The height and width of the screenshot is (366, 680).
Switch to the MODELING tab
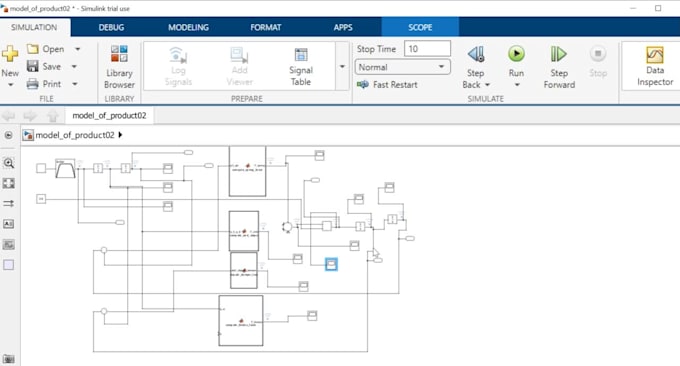[x=188, y=27]
